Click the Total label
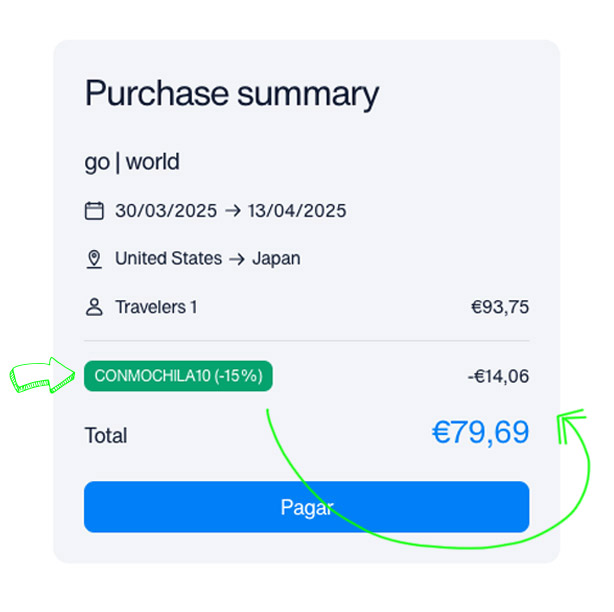Image resolution: width=614 pixels, height=612 pixels. [x=106, y=435]
